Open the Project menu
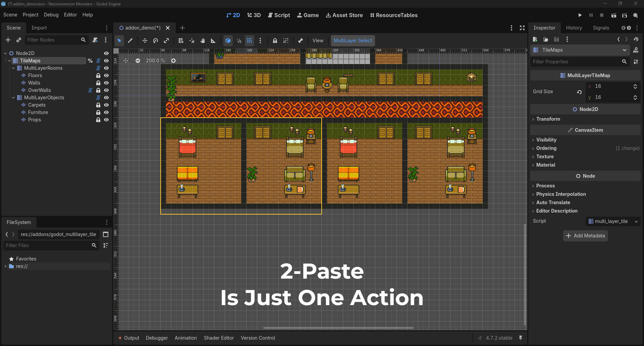 coord(31,15)
